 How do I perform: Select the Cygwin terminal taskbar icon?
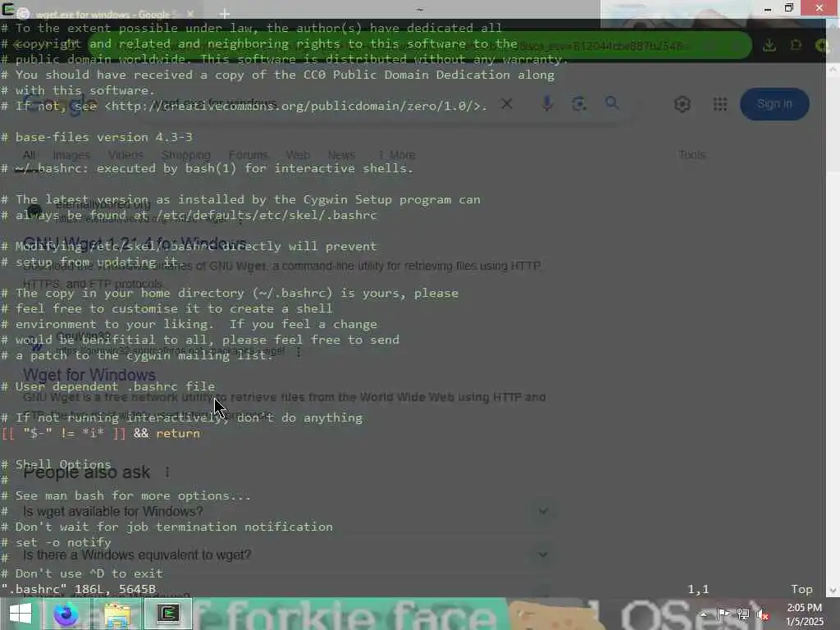tap(167, 614)
